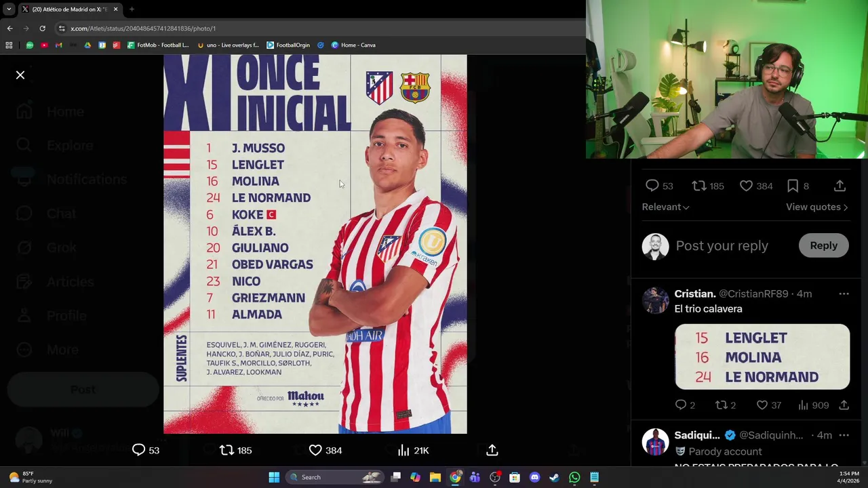Image resolution: width=868 pixels, height=488 pixels.
Task: Click repost icon showing 185 in right panel
Action: pos(698,186)
